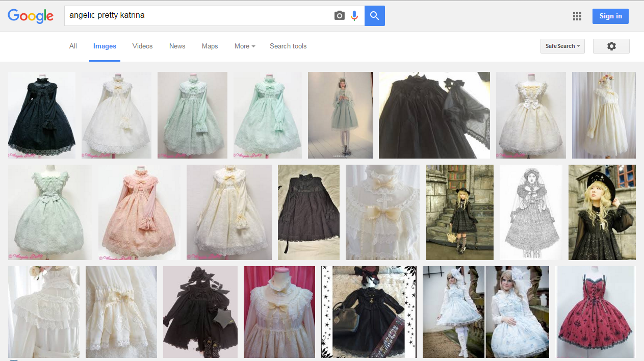This screenshot has width=644, height=361.
Task: Open the Videos tab
Action: click(x=142, y=46)
